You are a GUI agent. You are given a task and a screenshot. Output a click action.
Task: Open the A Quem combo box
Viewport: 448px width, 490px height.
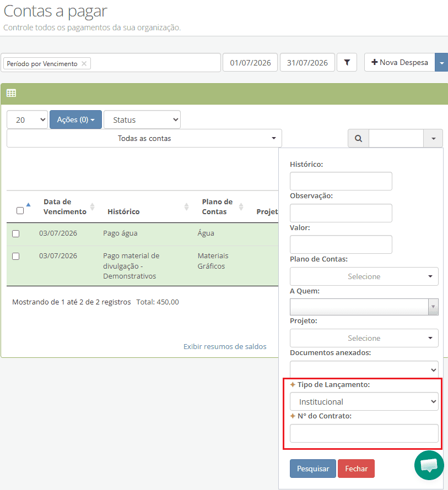364,307
